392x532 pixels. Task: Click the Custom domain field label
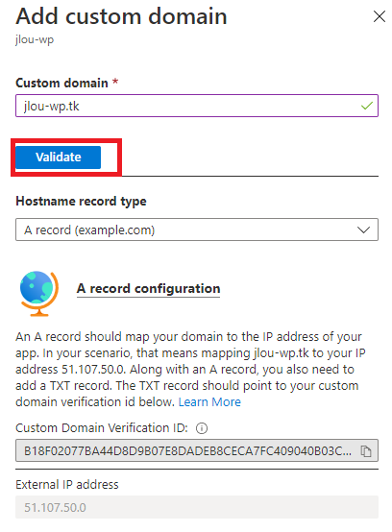(x=61, y=83)
